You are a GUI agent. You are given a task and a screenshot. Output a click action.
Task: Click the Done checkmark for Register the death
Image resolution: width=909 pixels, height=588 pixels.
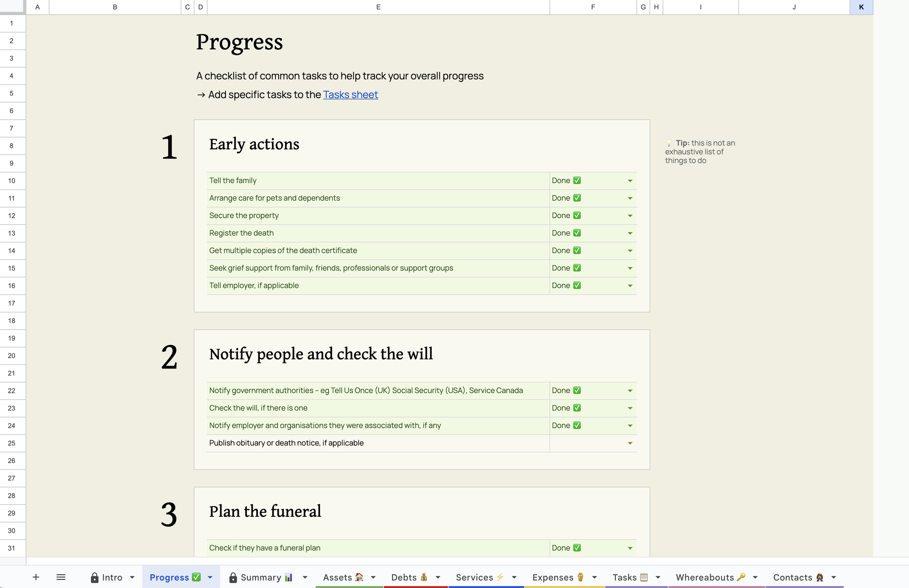click(577, 233)
